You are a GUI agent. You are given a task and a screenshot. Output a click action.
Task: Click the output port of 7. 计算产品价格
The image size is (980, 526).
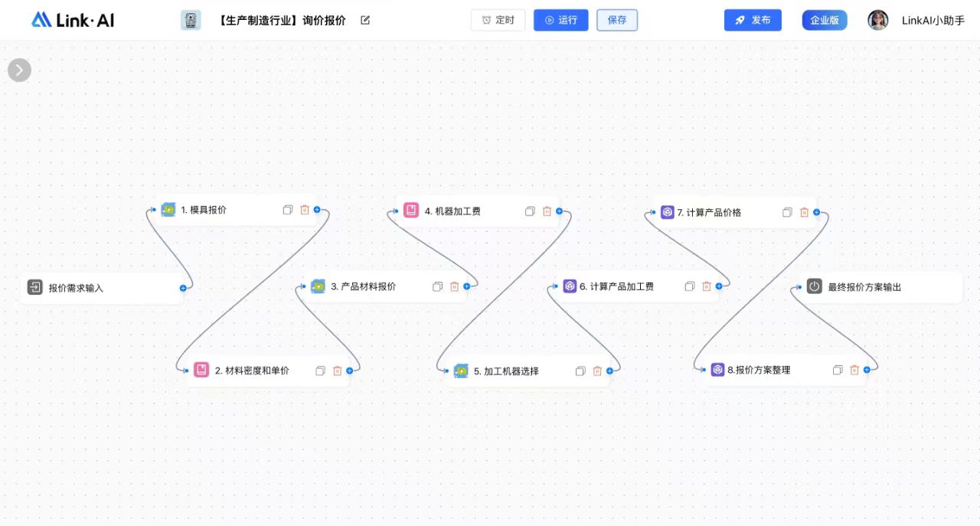816,212
